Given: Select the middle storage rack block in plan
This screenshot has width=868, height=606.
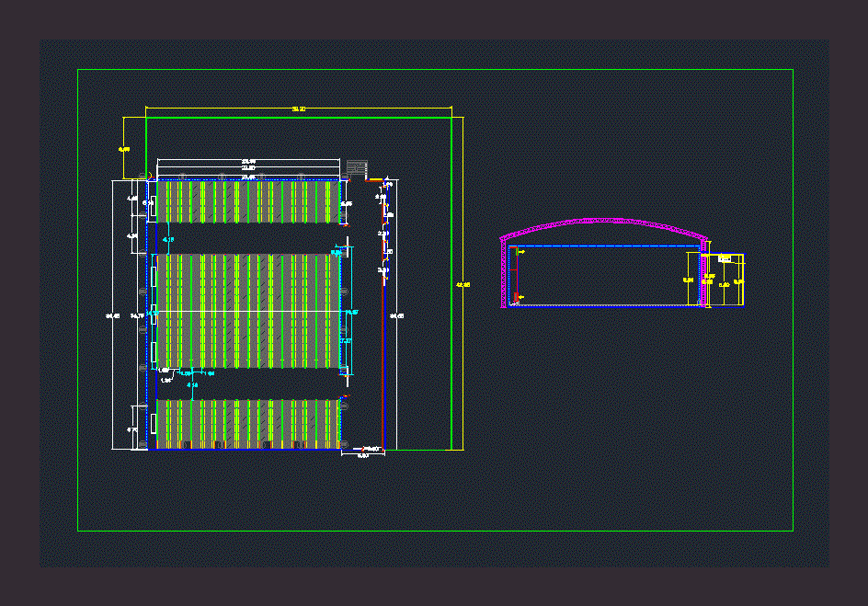Looking at the screenshot, I should click(248, 311).
